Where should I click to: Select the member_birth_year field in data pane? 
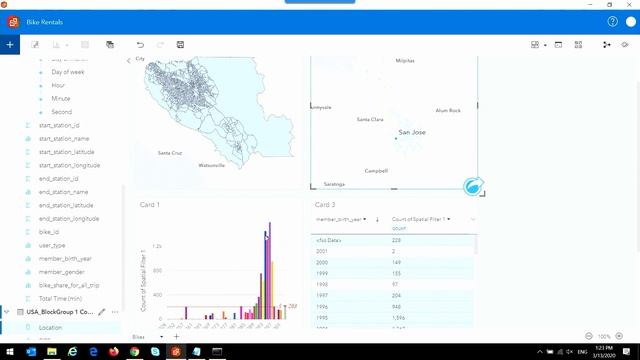coord(65,259)
